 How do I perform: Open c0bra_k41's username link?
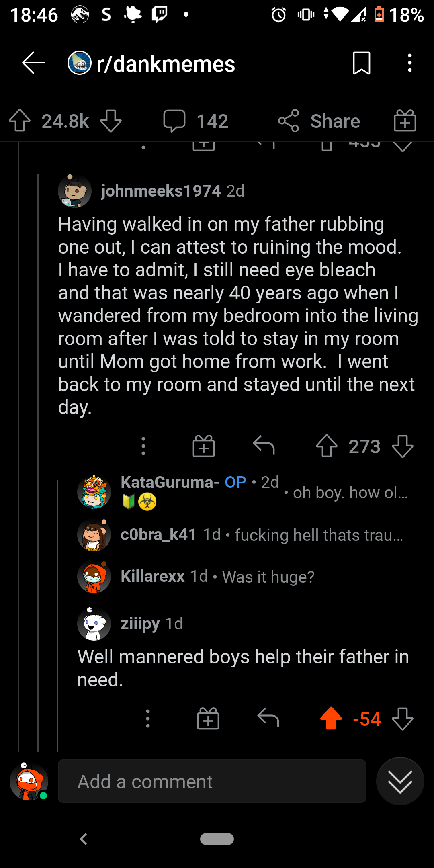pos(158,534)
